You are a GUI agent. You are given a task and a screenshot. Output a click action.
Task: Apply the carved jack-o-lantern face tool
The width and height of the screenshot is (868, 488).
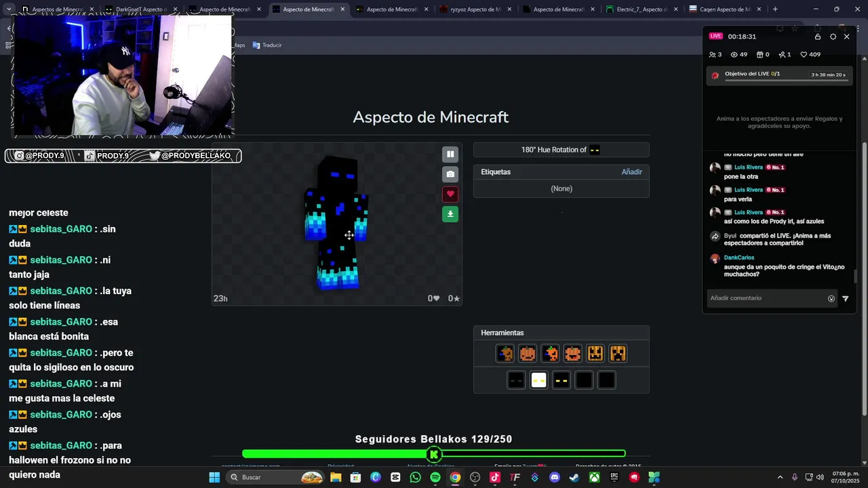pos(595,353)
